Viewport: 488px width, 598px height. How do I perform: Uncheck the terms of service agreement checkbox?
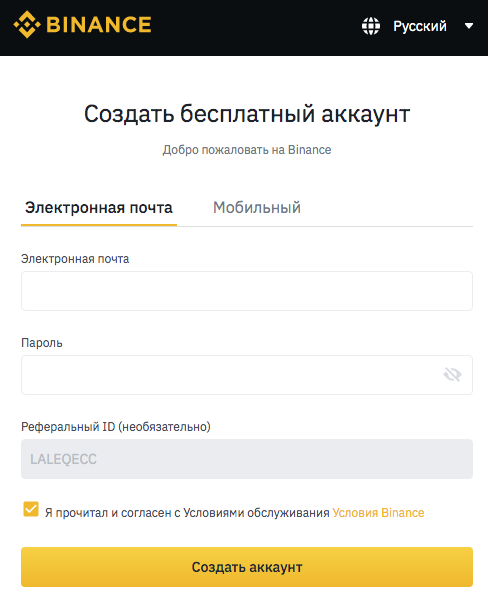[31, 509]
